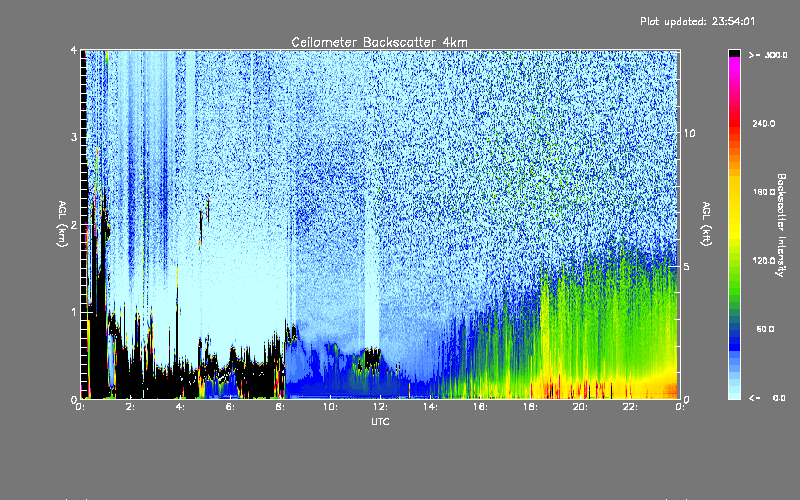The height and width of the screenshot is (500, 800).
Task: Select the "Ceilometer Backscatter 4km" plot title
Action: (x=379, y=42)
